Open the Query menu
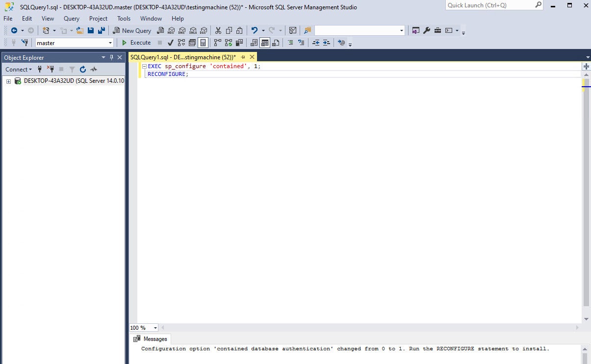591x364 pixels. pyautogui.click(x=71, y=19)
